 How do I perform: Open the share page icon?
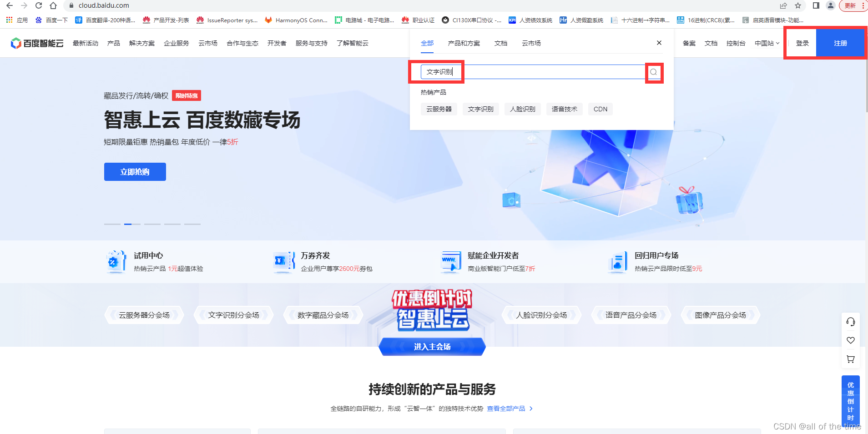click(x=783, y=5)
